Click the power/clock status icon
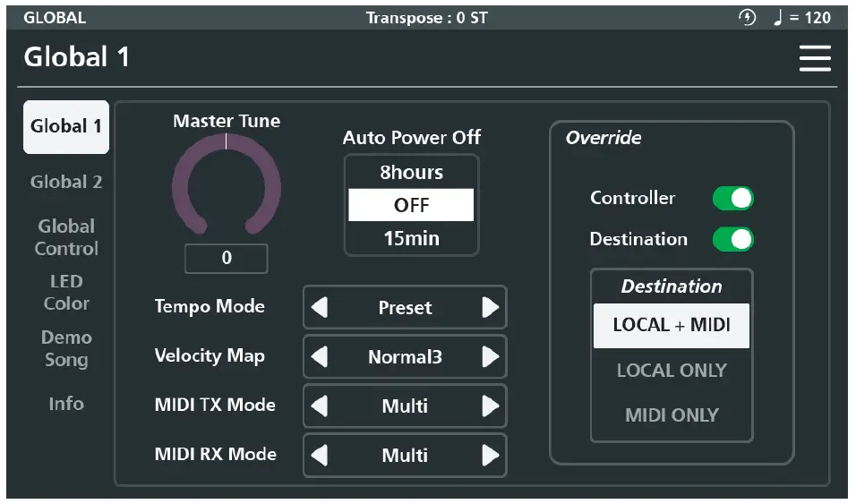The height and width of the screenshot is (504, 856). click(x=747, y=18)
